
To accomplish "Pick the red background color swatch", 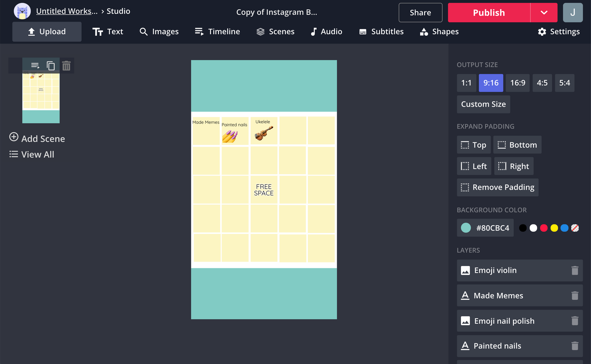I will 544,228.
